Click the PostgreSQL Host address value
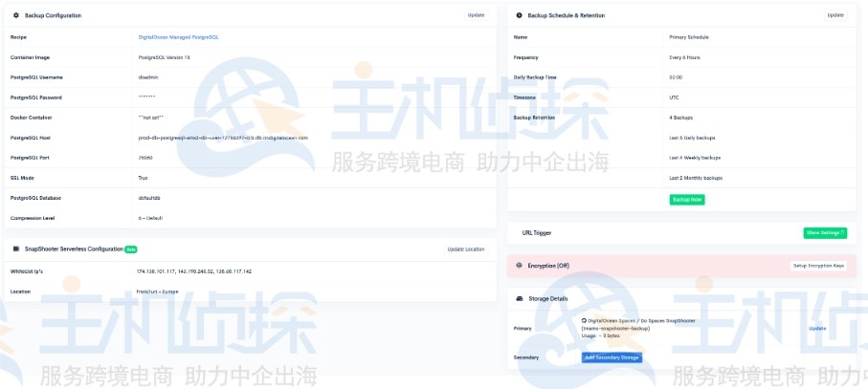Screen dimensions: 868x389 tap(223, 138)
